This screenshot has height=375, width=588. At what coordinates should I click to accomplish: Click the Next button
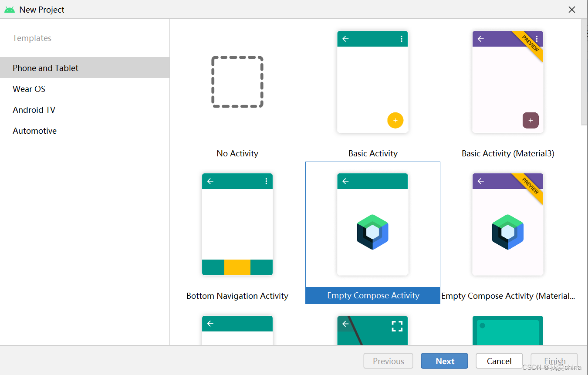click(445, 361)
